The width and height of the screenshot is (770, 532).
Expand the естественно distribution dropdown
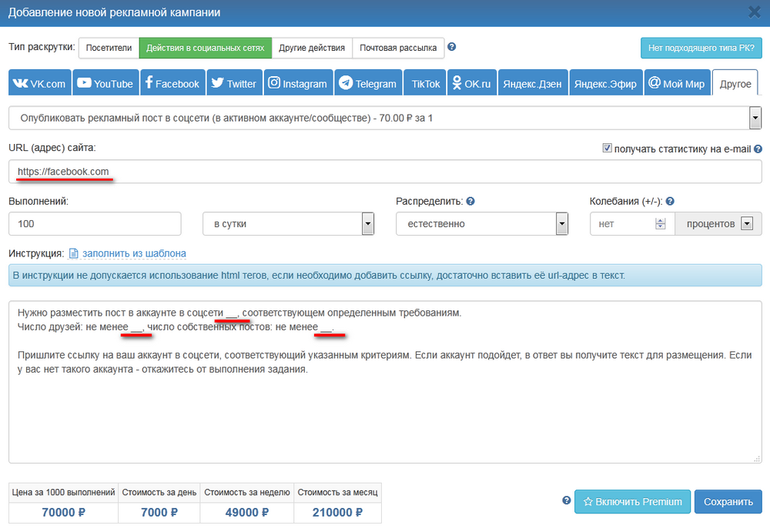561,224
